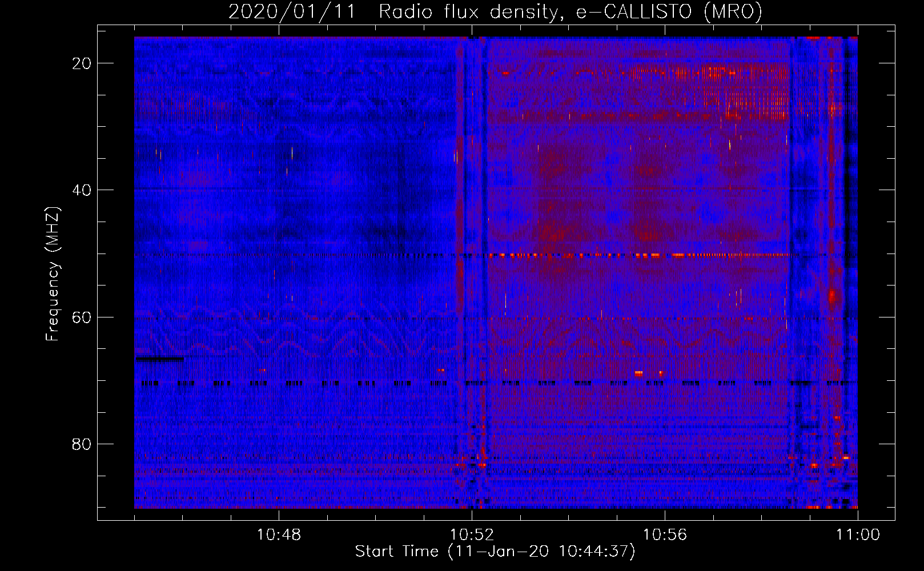Screen dimensions: 924x571
Task: Click the 10:48 time tick label
Action: pyautogui.click(x=279, y=535)
